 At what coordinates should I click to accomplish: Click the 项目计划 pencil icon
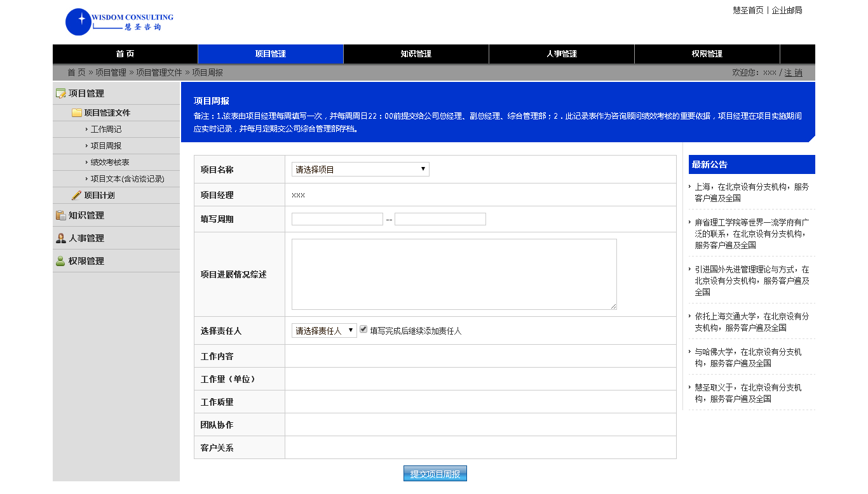(x=77, y=196)
